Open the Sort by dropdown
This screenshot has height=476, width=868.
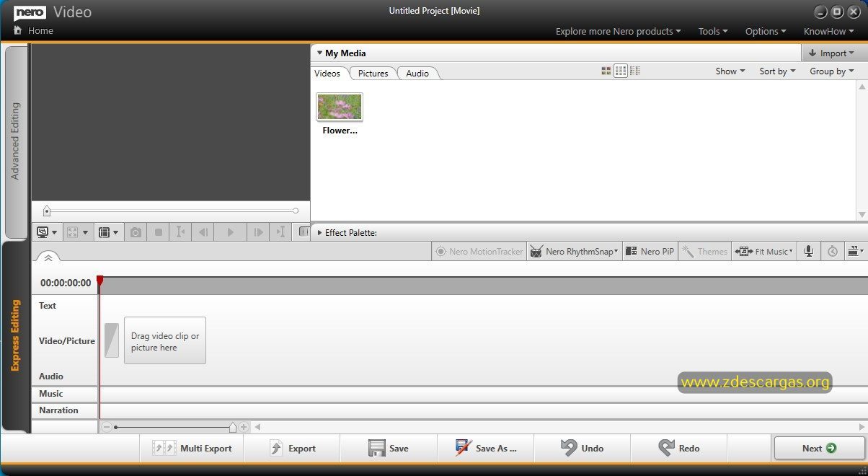coord(777,71)
